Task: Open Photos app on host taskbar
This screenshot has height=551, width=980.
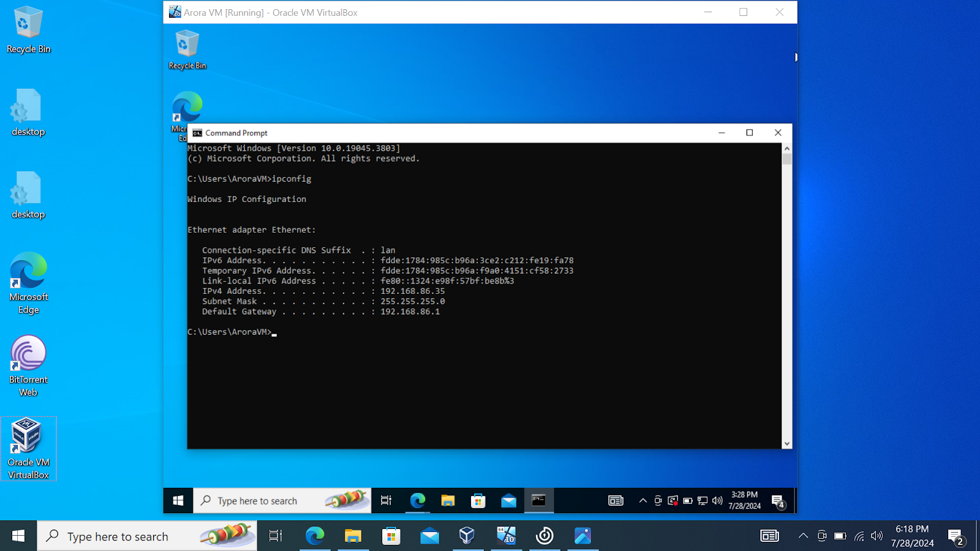Action: tap(582, 536)
